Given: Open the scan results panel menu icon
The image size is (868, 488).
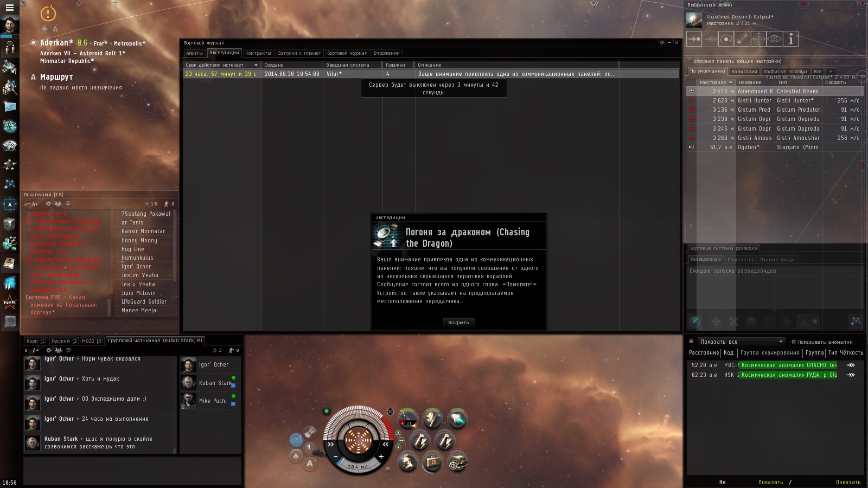Looking at the screenshot, I should click(x=691, y=342).
